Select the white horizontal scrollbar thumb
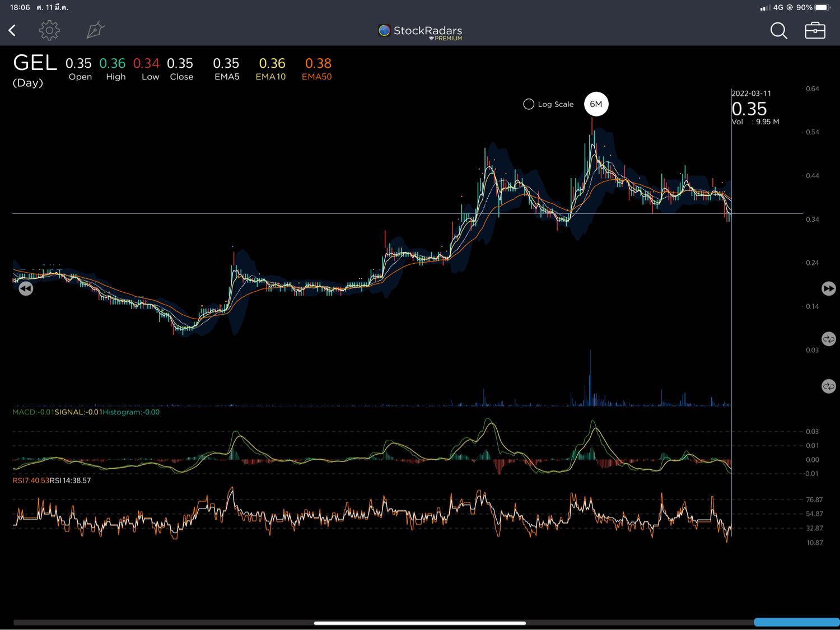 pos(420,623)
